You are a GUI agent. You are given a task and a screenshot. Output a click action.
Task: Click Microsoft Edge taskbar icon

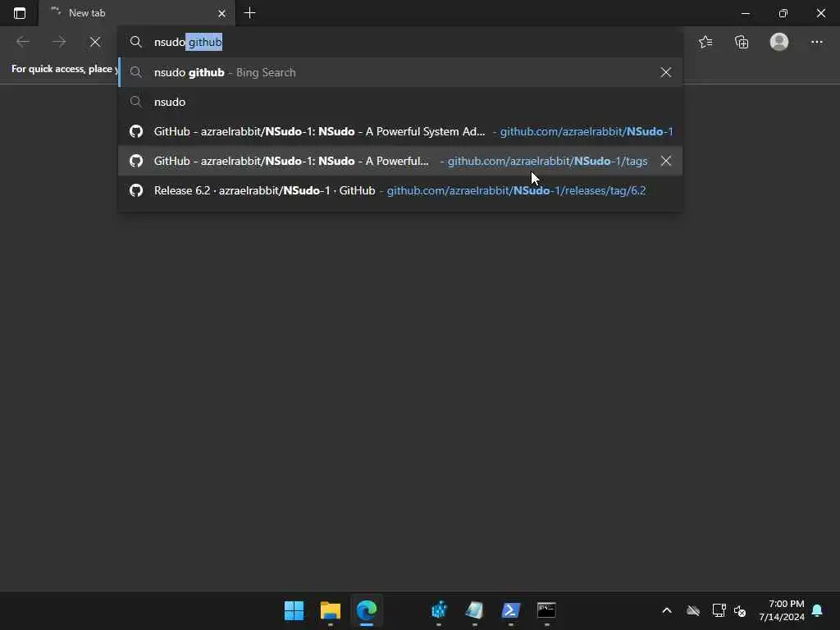point(367,610)
